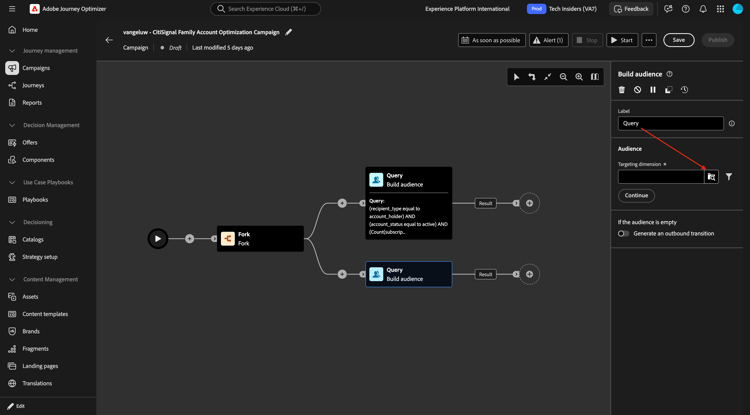Open the Tech Insiders sandbox selector
Viewport: 750px width, 415px height.
562,9
